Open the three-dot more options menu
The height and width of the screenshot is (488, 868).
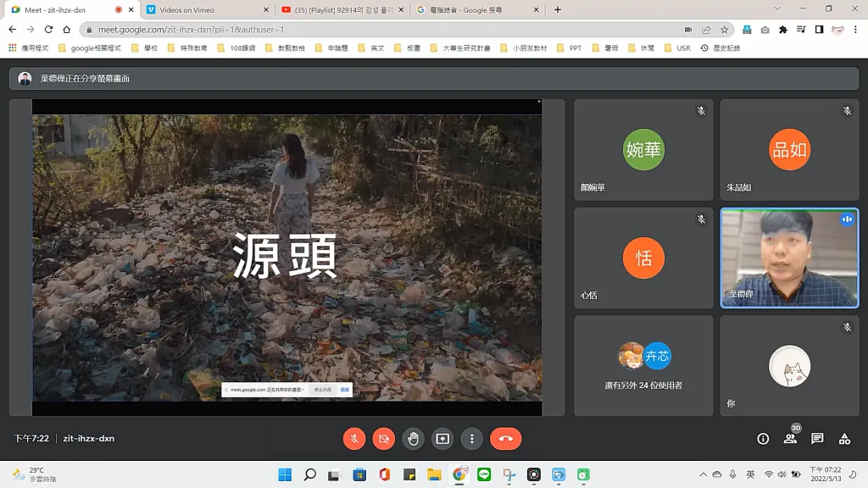[471, 439]
